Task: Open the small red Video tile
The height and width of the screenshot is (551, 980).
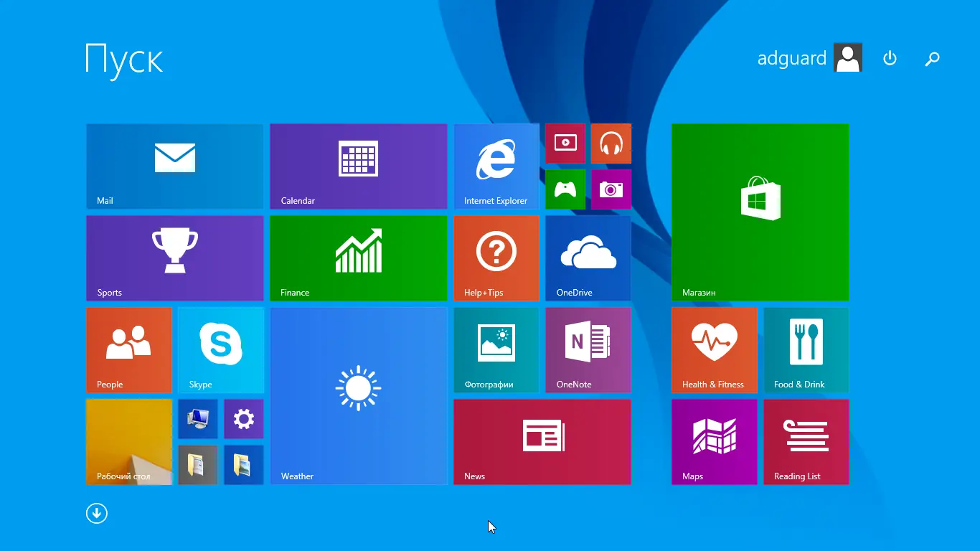Action: pyautogui.click(x=565, y=143)
